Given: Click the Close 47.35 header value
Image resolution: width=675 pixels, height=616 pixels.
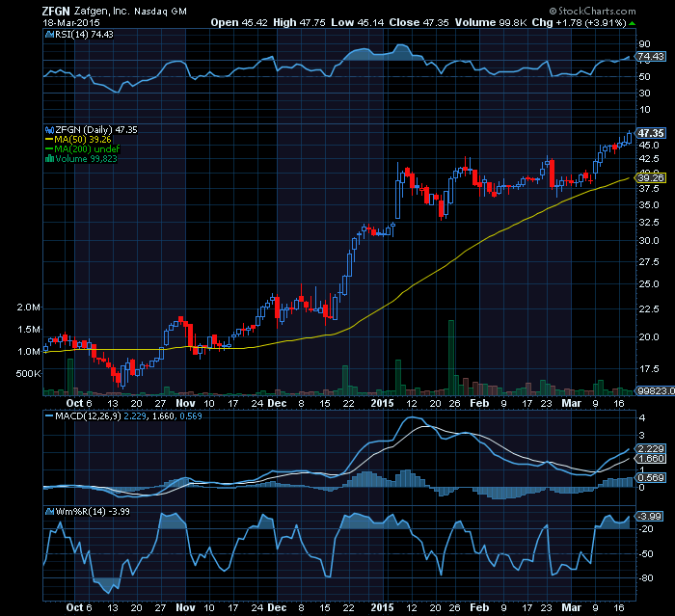Looking at the screenshot, I should click(x=418, y=22).
